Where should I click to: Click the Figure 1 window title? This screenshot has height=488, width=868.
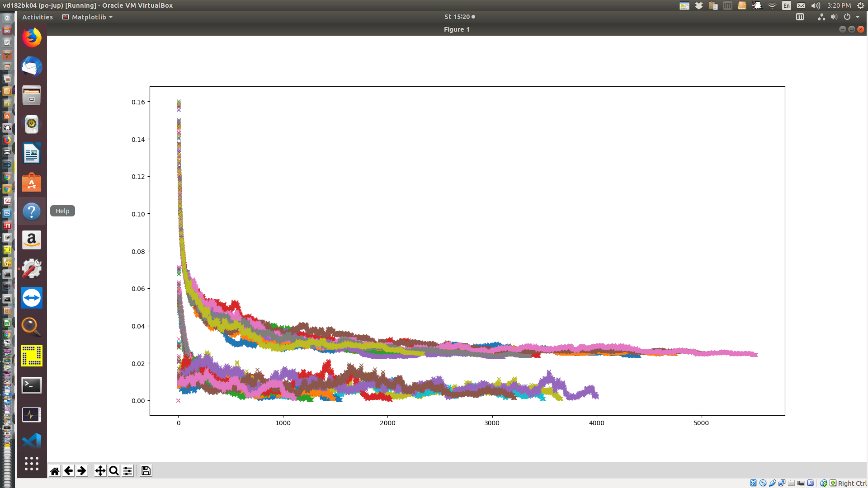pyautogui.click(x=457, y=29)
